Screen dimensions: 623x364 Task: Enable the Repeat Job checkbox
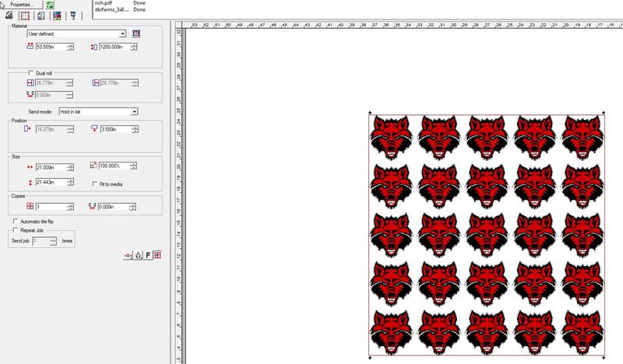16,230
